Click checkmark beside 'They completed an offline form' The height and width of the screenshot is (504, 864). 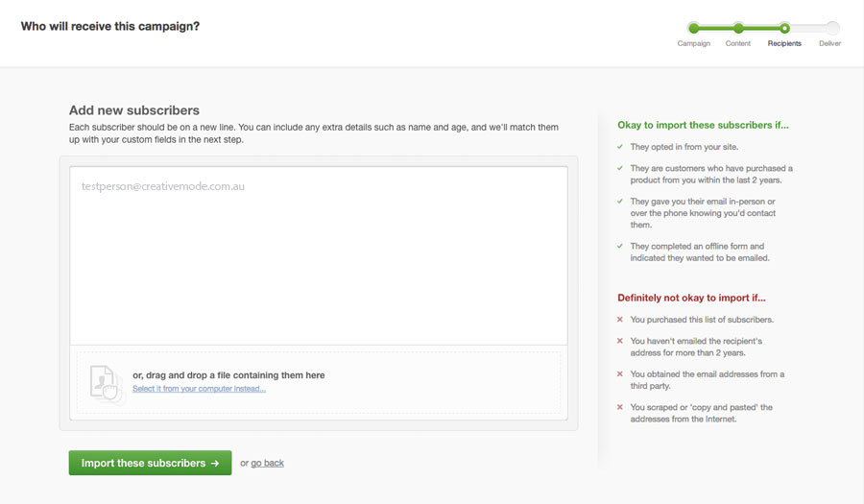(620, 246)
